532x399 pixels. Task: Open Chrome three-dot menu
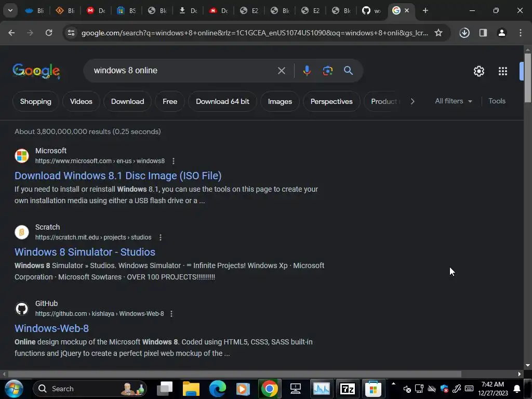pos(520,33)
